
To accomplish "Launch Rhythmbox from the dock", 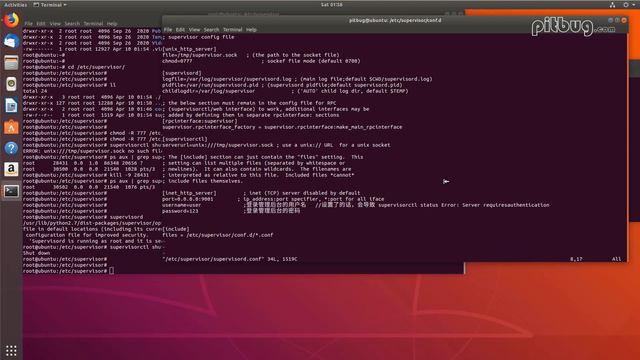I will point(11,84).
